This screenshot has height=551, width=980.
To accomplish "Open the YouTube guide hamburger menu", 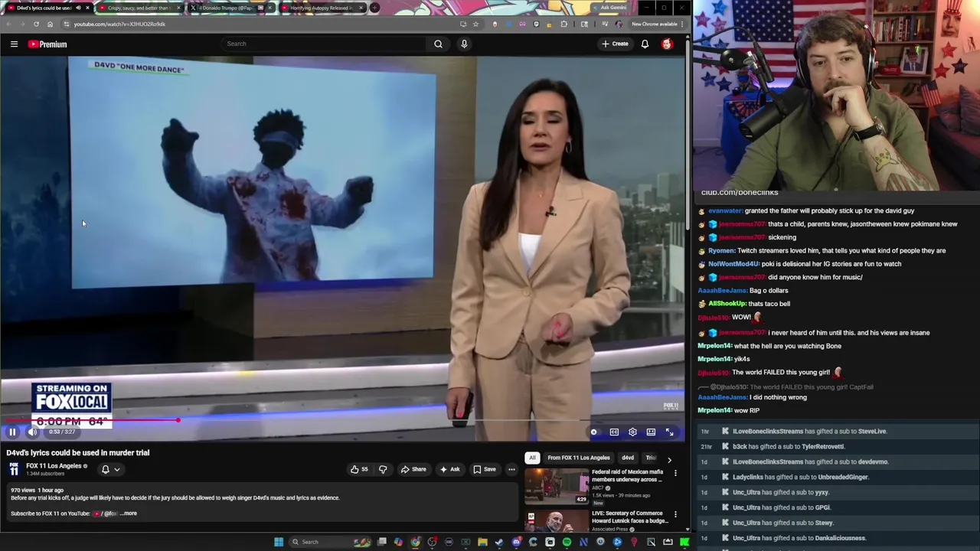I will click(x=14, y=44).
